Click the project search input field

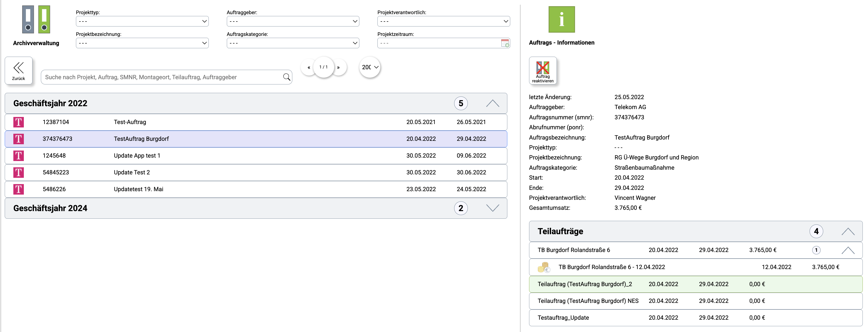pos(162,77)
